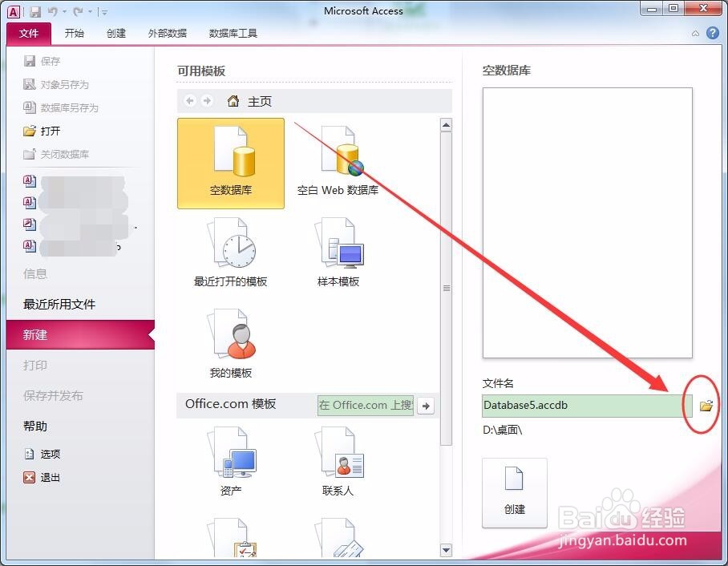Click 保存 in the backstage menu
The image size is (728, 566).
[42, 61]
